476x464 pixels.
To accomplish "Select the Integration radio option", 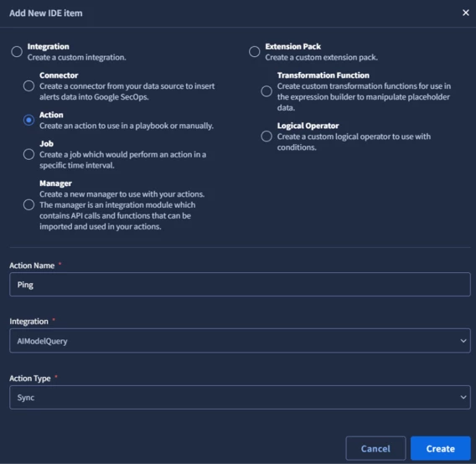I will pyautogui.click(x=17, y=52).
